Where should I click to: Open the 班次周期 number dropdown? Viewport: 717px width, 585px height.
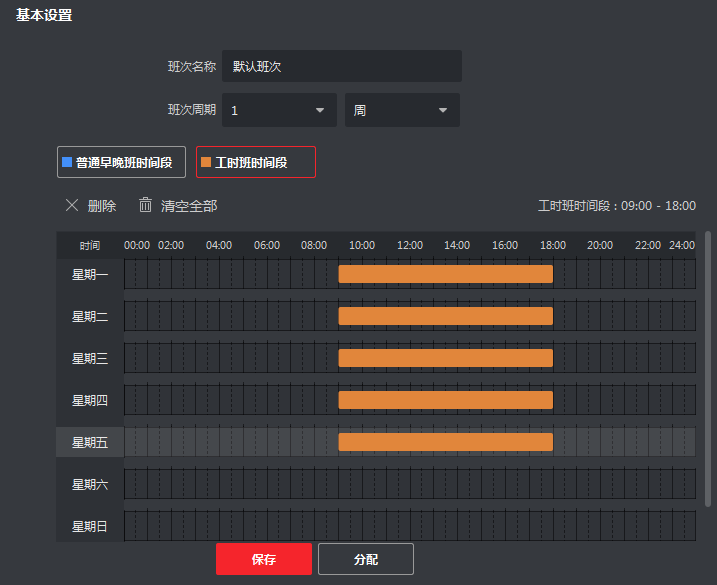[279, 110]
